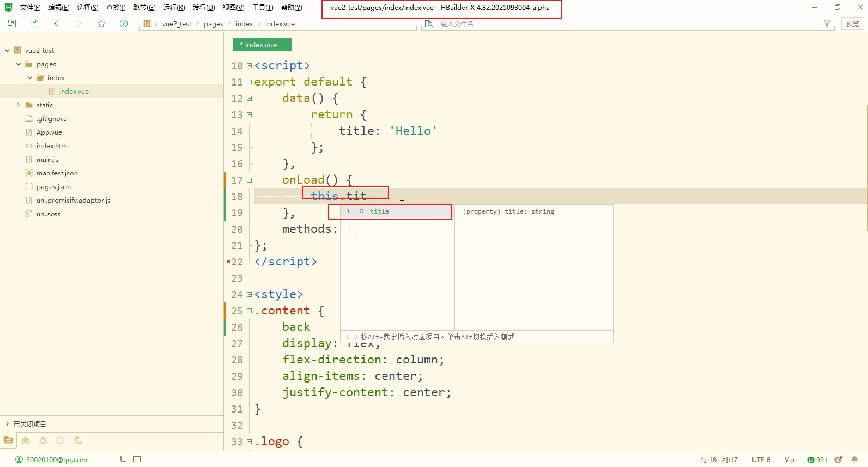Viewport: 868px width, 467px height.
Task: Click the new file icon in toolbar
Action: point(12,23)
